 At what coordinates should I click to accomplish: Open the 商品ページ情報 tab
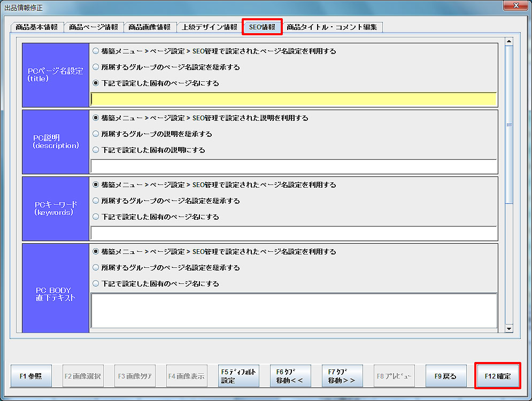(94, 27)
